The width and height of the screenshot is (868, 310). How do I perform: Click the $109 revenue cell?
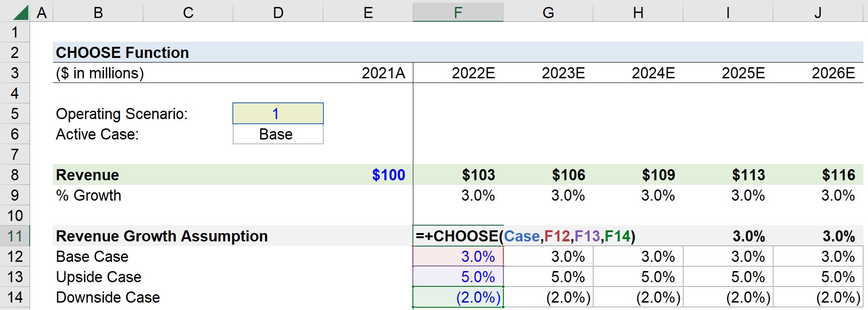pyautogui.click(x=638, y=175)
